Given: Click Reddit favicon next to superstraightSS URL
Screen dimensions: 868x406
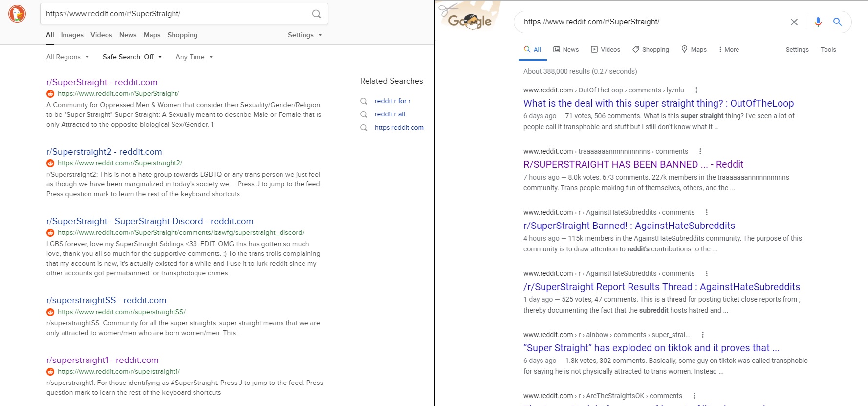Looking at the screenshot, I should pyautogui.click(x=50, y=312).
